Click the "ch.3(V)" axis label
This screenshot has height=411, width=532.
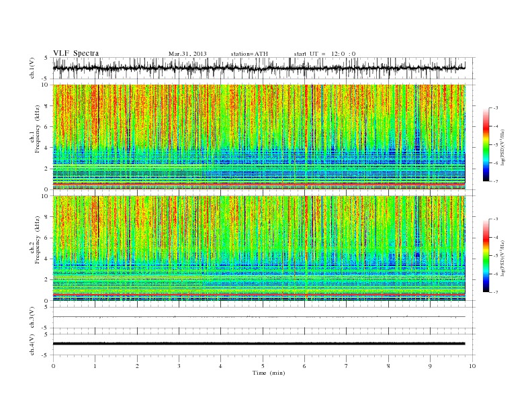pyautogui.click(x=32, y=318)
